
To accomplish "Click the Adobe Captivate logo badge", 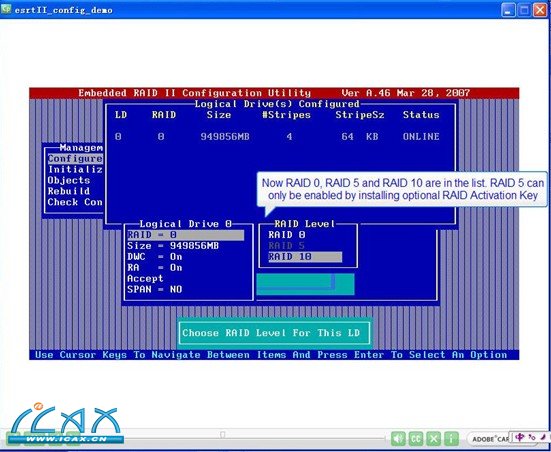I will (488, 439).
